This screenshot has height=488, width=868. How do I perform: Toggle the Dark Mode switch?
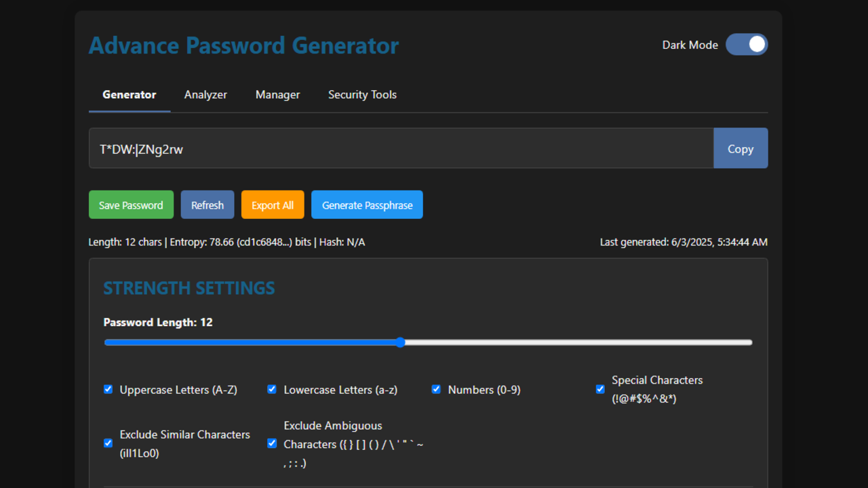[747, 45]
